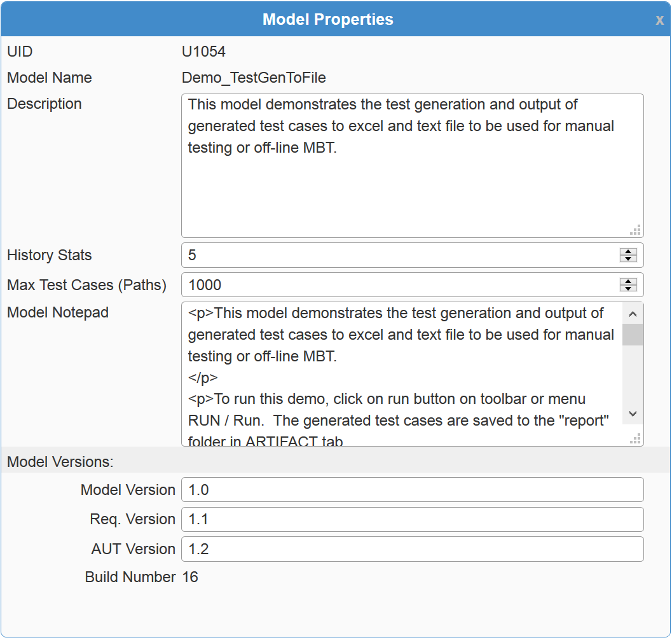Decrement Max Test Cases using down spinner
This screenshot has width=672, height=640.
[x=628, y=289]
